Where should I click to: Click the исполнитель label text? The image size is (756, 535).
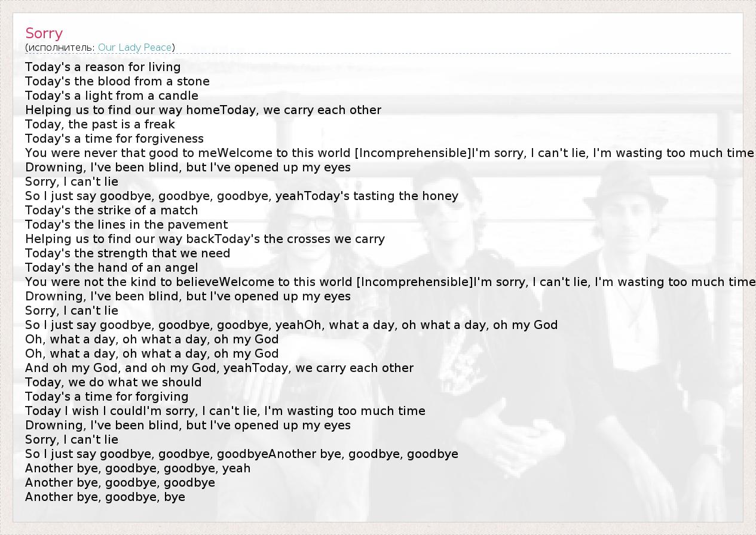coord(60,47)
